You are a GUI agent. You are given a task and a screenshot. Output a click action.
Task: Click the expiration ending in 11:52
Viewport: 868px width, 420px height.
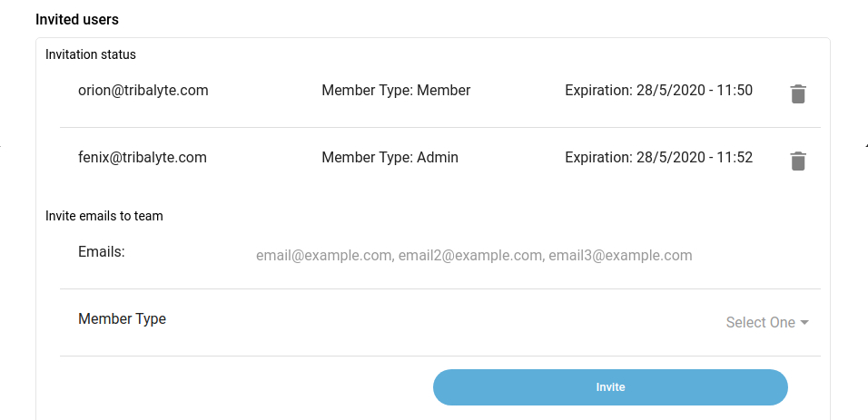click(658, 158)
